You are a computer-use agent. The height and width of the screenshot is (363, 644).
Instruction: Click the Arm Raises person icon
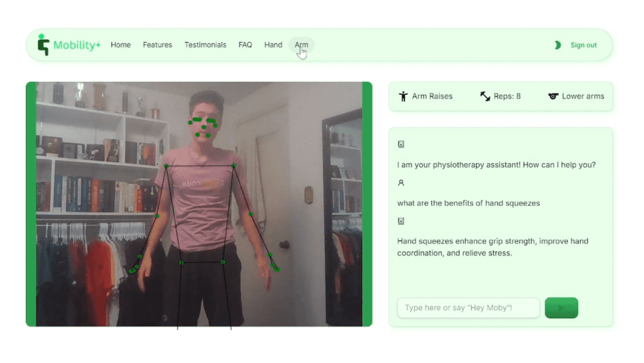pyautogui.click(x=404, y=96)
